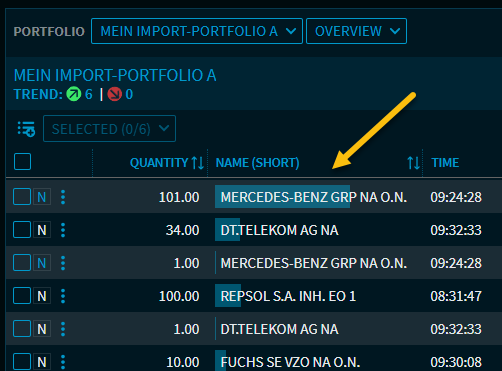Viewport: 502px width, 371px height.
Task: Open three-dot menu for Mercedes-Benz 1.00 row
Action: [63, 263]
